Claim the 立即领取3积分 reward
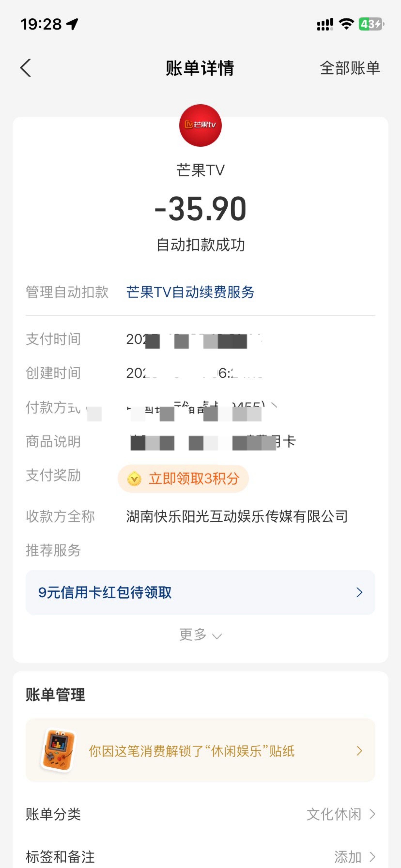 pyautogui.click(x=183, y=479)
